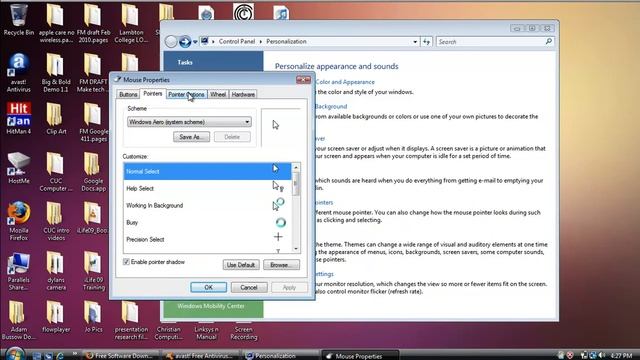Open the Lambton College LO... folder
Screen dimensions: 640x360
[131, 23]
